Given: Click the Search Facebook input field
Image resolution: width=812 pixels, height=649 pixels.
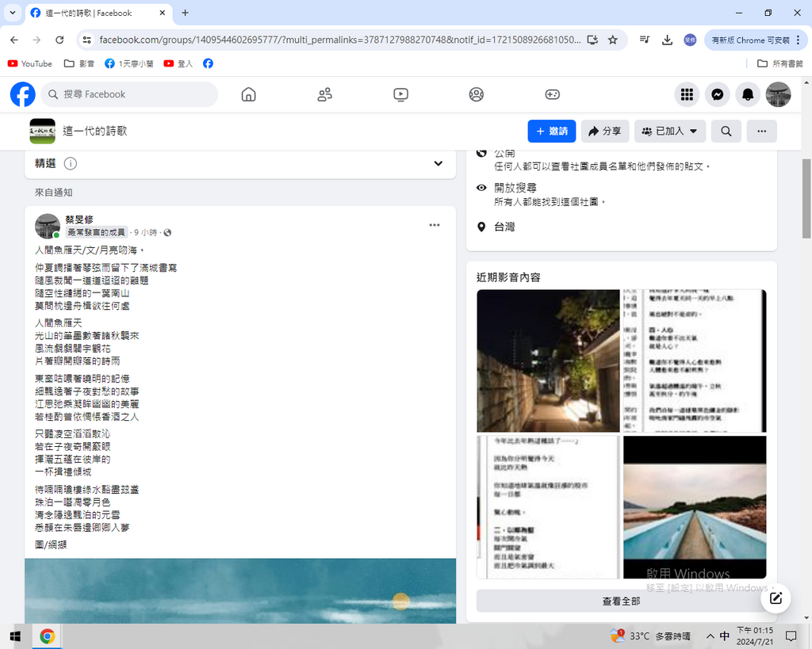Looking at the screenshot, I should [131, 94].
